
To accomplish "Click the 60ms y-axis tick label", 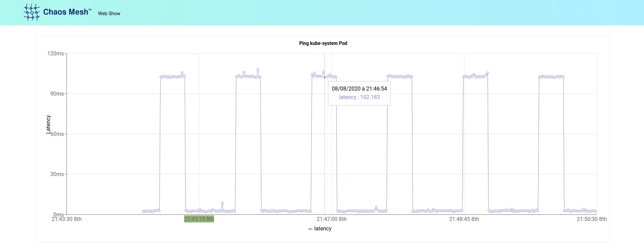I will click(57, 134).
